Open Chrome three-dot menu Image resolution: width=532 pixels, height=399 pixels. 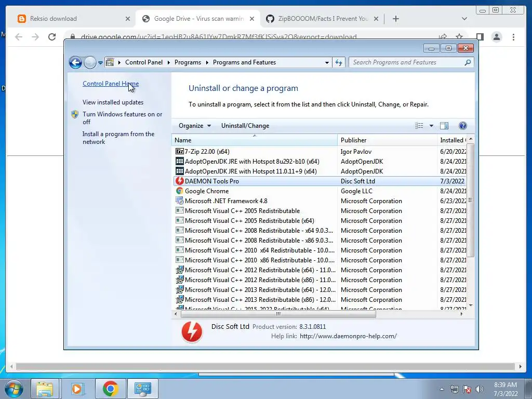pos(513,37)
